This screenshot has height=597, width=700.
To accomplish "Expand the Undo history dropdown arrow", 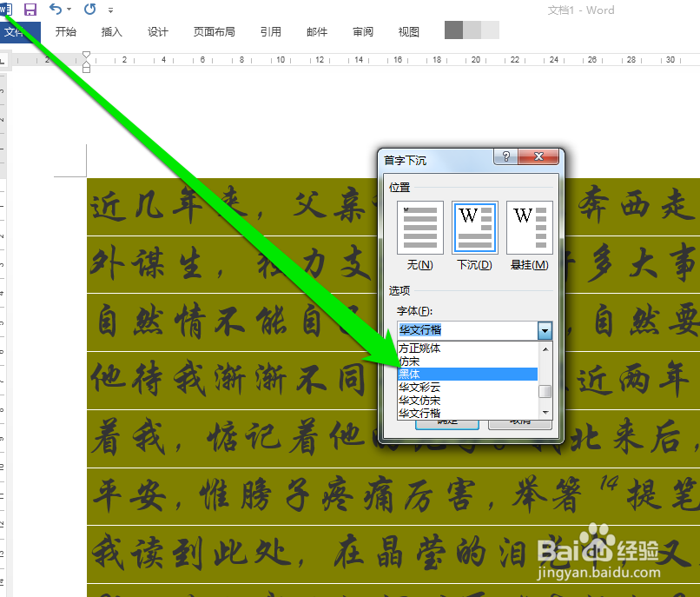I will [68, 10].
